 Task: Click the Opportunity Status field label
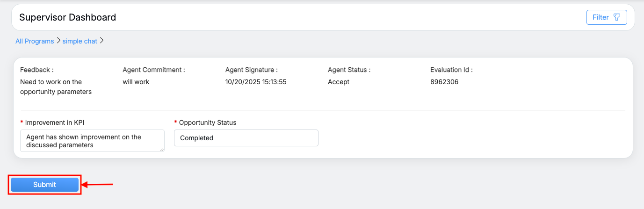(208, 123)
